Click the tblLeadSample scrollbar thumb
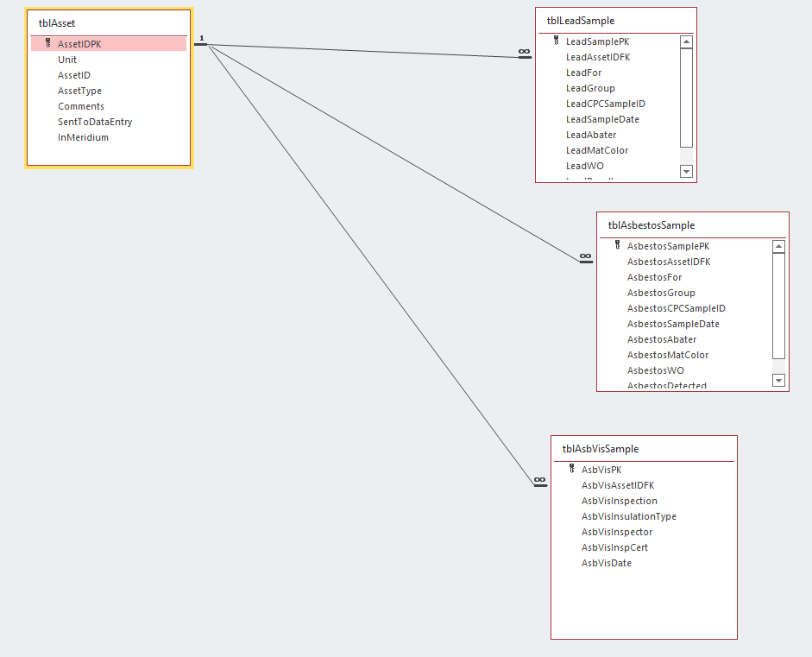Viewport: 812px width, 657px height. [x=686, y=98]
